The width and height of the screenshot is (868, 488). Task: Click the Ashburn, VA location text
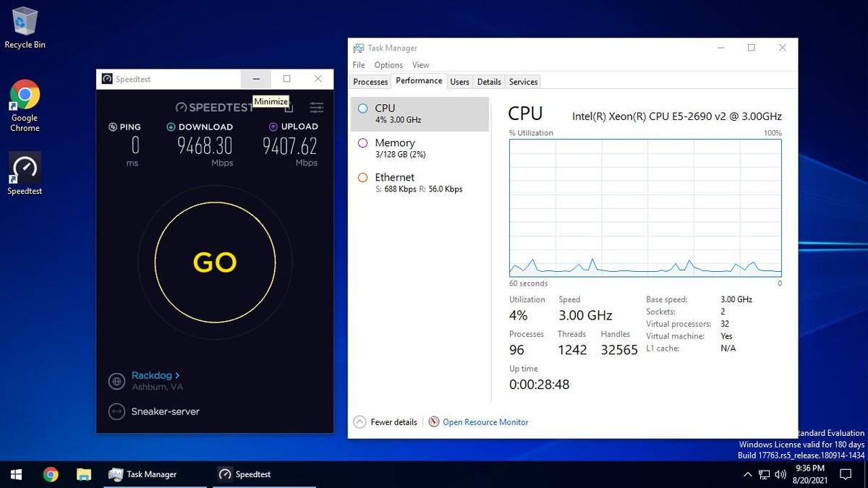pyautogui.click(x=157, y=388)
